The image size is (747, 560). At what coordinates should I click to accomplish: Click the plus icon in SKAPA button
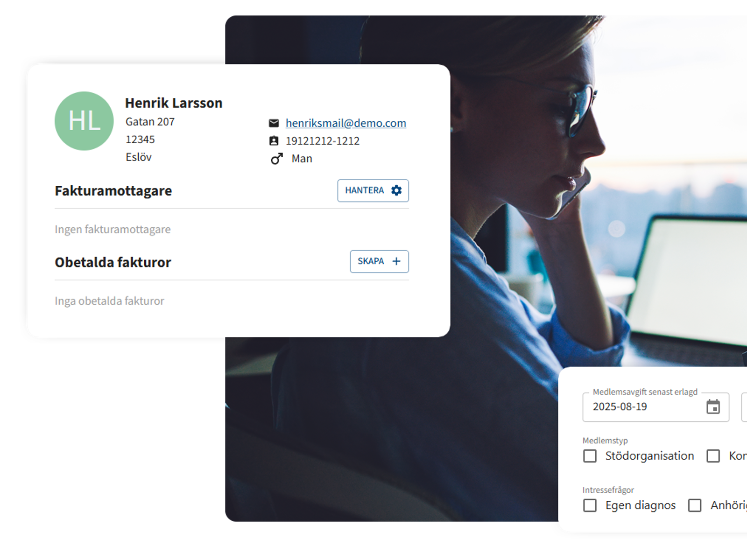(x=396, y=261)
